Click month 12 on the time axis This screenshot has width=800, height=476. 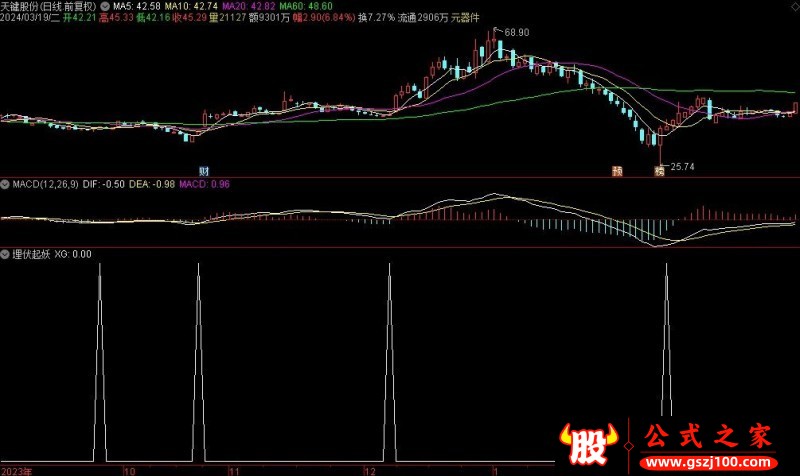[370, 469]
